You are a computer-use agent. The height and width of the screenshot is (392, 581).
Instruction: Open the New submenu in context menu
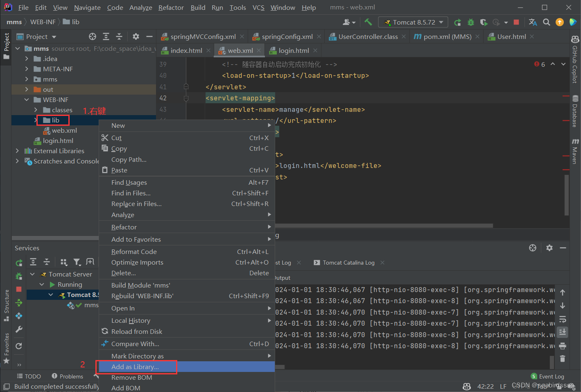click(187, 125)
